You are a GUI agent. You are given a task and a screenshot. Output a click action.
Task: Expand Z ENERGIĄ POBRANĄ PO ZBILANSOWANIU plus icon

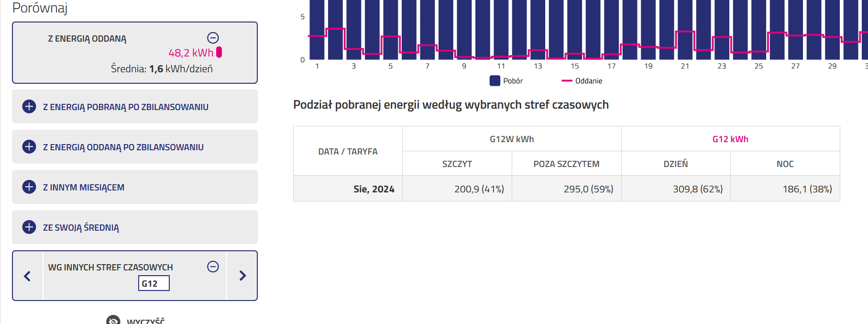click(x=29, y=106)
